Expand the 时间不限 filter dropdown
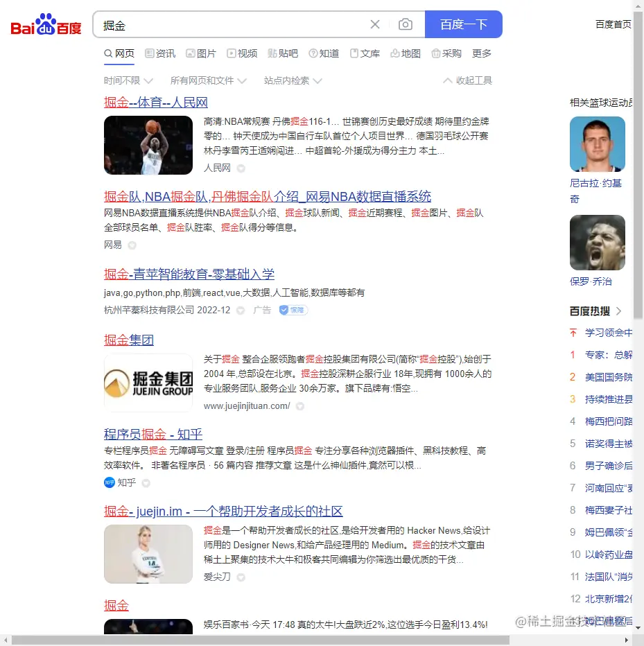Image resolution: width=644 pixels, height=646 pixels. pyautogui.click(x=128, y=80)
